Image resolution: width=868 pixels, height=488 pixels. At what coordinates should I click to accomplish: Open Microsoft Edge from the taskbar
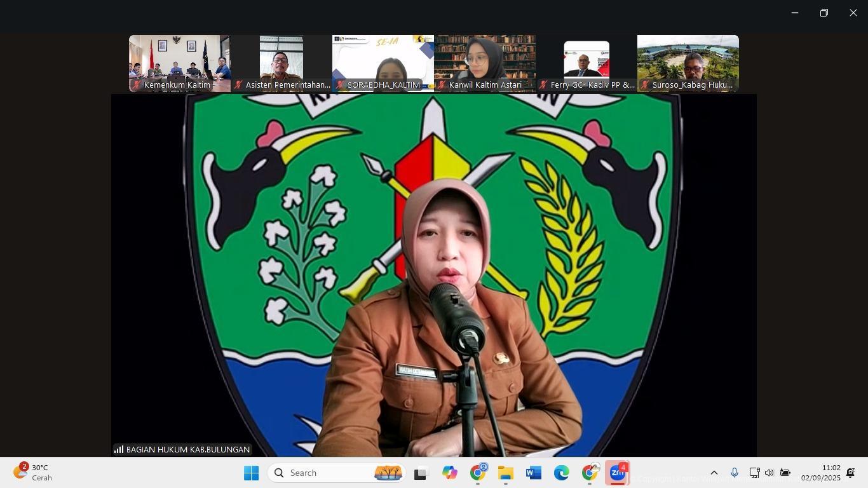pyautogui.click(x=562, y=473)
